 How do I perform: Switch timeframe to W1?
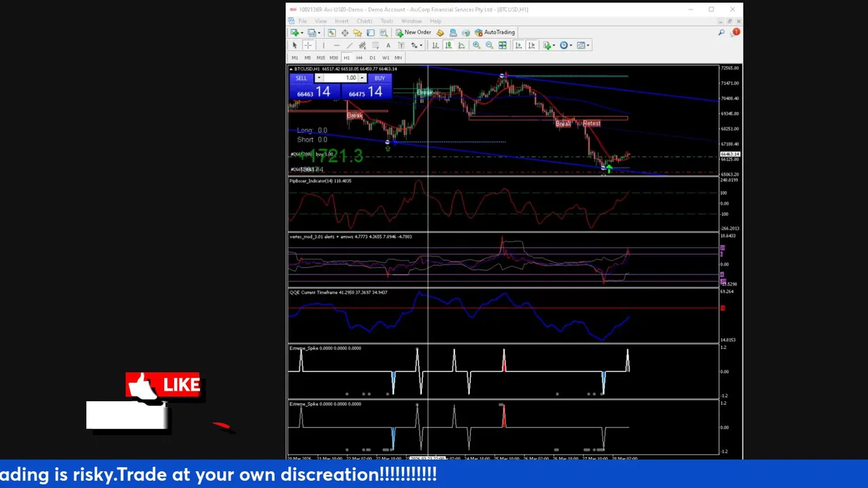385,58
